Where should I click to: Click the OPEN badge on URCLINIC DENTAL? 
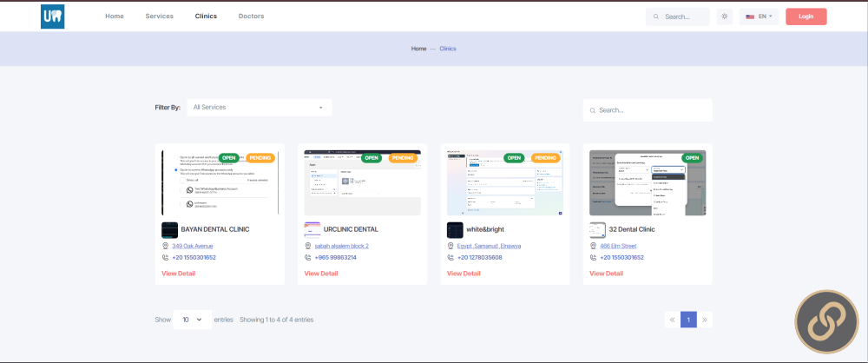[x=372, y=158]
